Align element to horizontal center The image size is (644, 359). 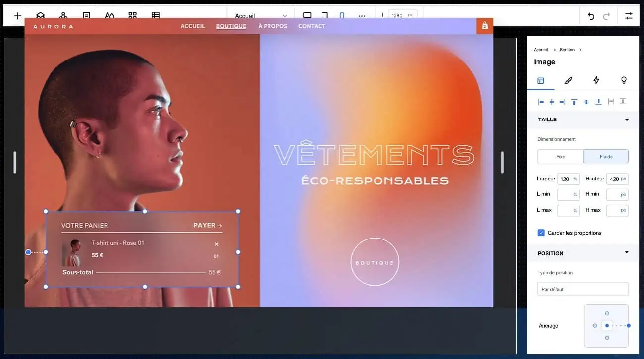pyautogui.click(x=552, y=102)
